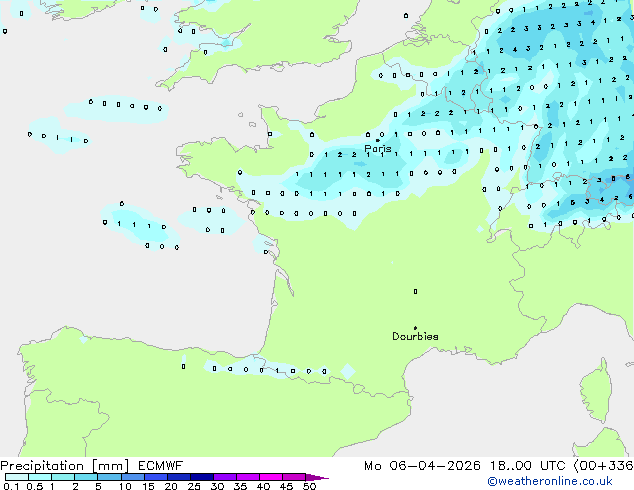Pick the 10–15 mm legend swatch
The width and height of the screenshot is (634, 490).
[x=133, y=477]
